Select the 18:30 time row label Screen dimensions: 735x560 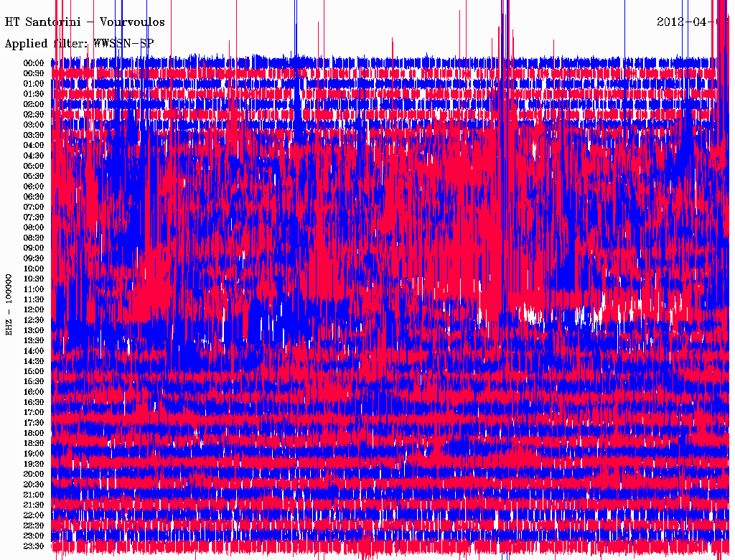coord(34,444)
